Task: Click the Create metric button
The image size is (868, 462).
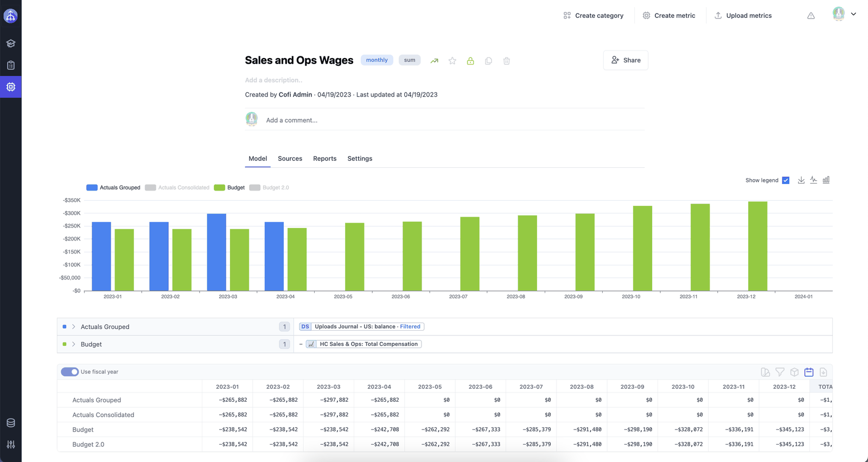Action: tap(669, 16)
